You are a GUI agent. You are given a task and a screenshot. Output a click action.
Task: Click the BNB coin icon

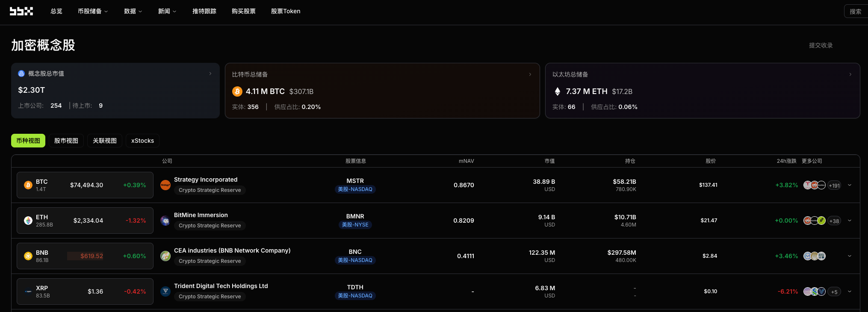(28, 256)
